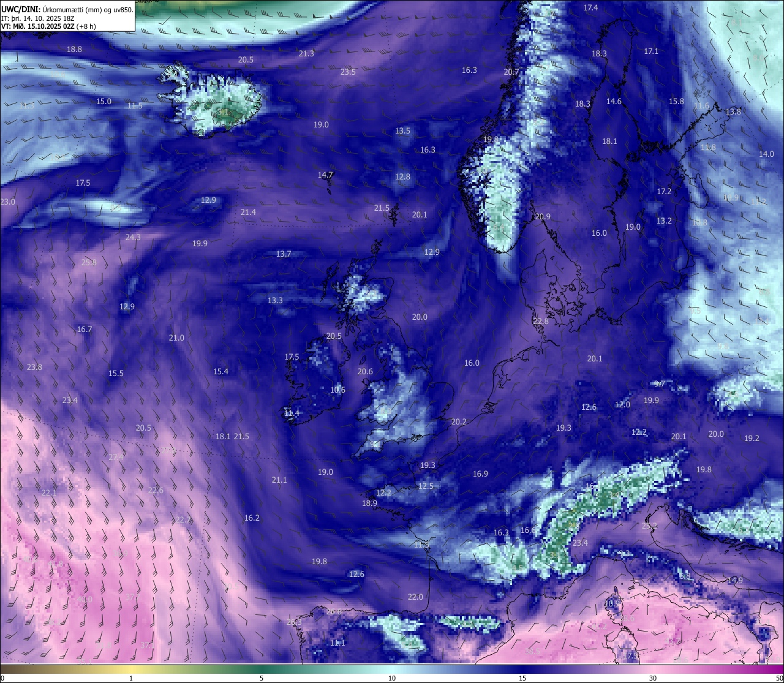Click the 23.5 value label

pos(348,72)
